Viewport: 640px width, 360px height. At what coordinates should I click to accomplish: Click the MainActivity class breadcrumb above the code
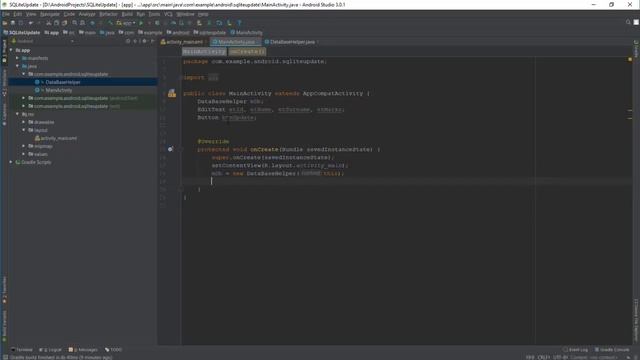coord(204,52)
